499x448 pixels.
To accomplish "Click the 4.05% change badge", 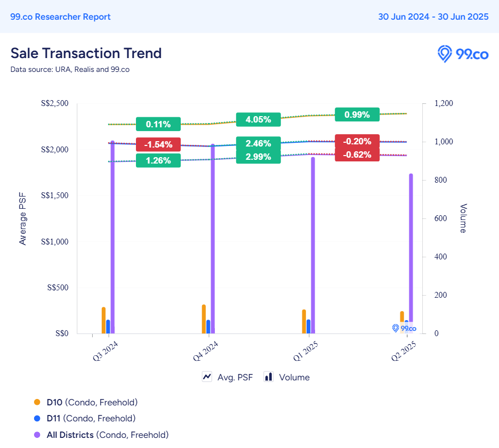I will [x=259, y=119].
